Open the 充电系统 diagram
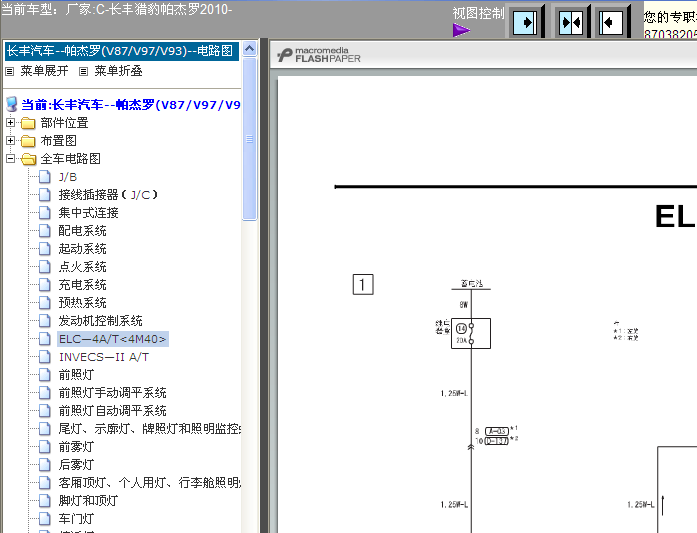Screen dimensions: 697x533 [82, 285]
